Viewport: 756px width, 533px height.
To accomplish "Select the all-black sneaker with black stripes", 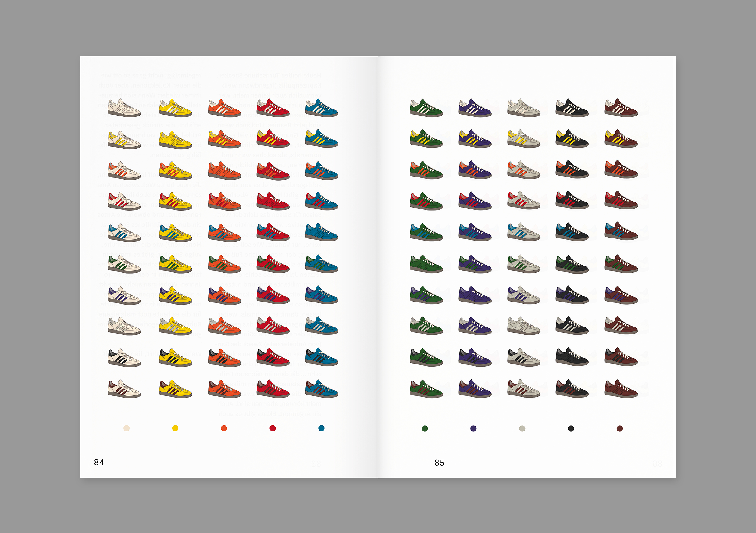I will [x=572, y=357].
